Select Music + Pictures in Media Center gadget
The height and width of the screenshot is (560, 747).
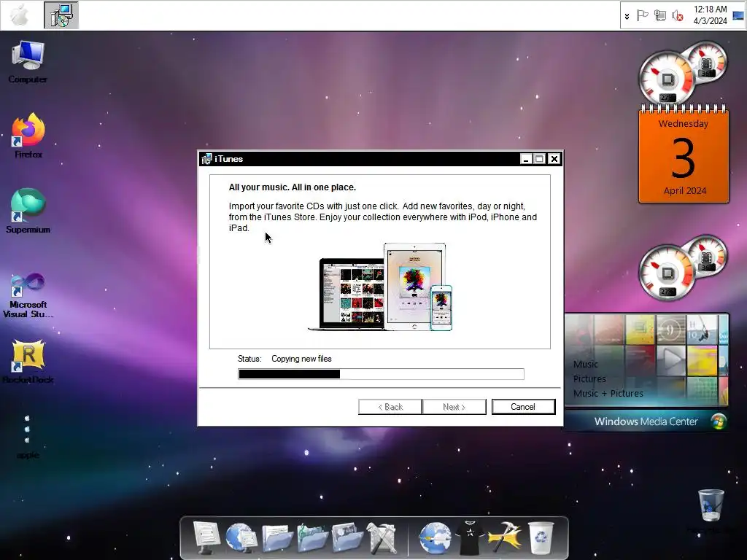click(x=608, y=393)
